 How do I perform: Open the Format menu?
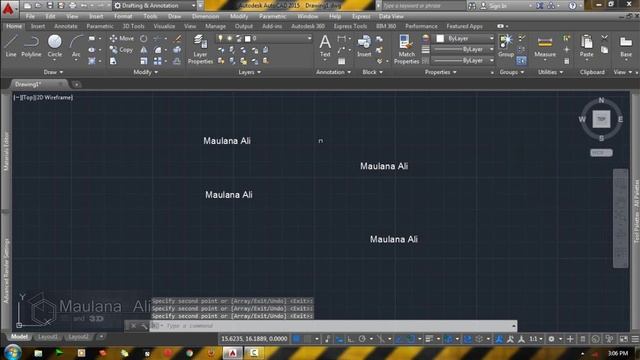tap(123, 16)
